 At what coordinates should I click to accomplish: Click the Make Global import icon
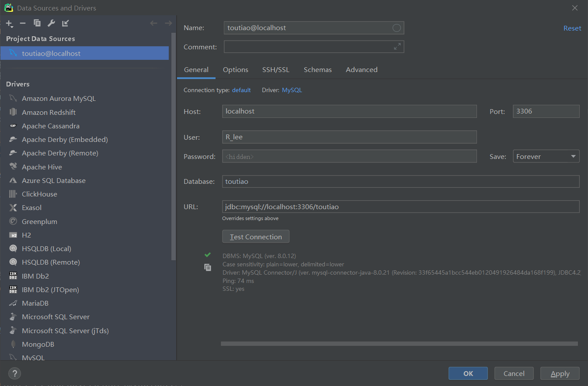[65, 23]
